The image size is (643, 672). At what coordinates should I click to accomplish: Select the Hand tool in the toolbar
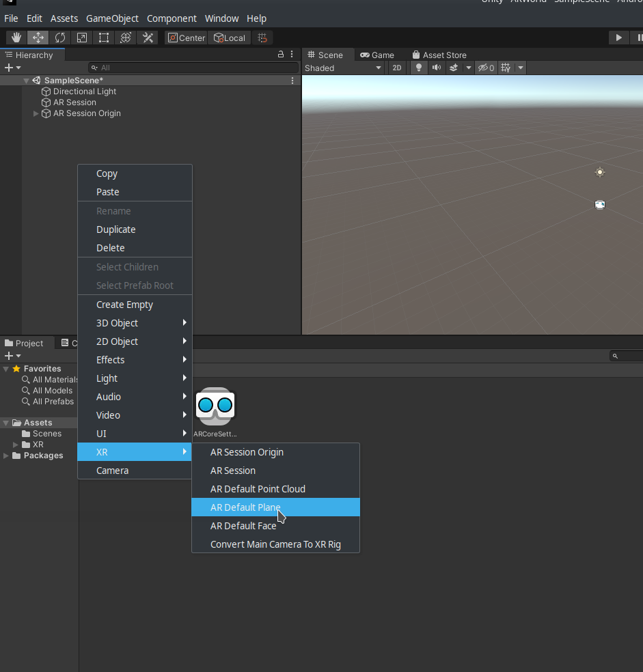pyautogui.click(x=16, y=38)
